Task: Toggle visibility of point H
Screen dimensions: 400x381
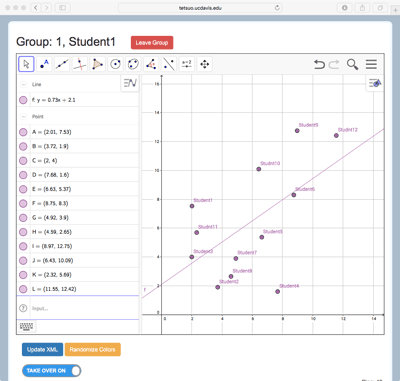Action: pos(23,232)
